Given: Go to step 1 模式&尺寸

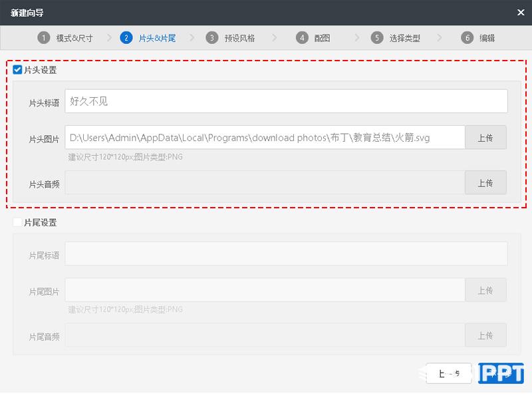Looking at the screenshot, I should [x=65, y=38].
